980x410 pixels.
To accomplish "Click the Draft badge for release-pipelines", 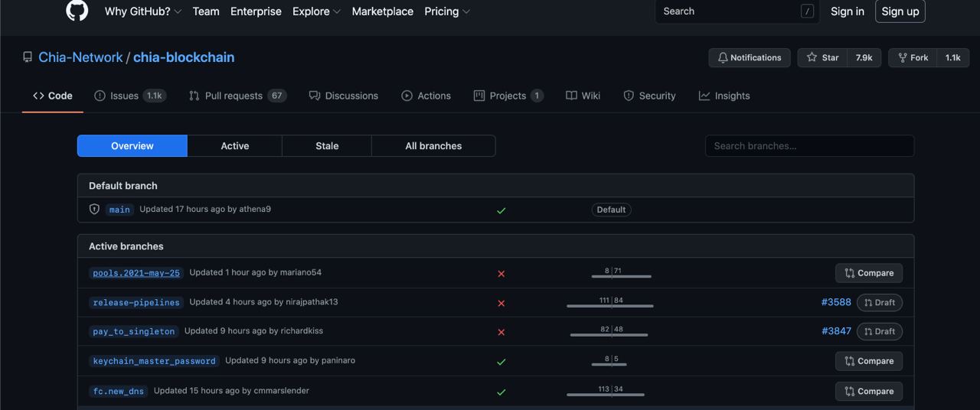I will click(880, 302).
